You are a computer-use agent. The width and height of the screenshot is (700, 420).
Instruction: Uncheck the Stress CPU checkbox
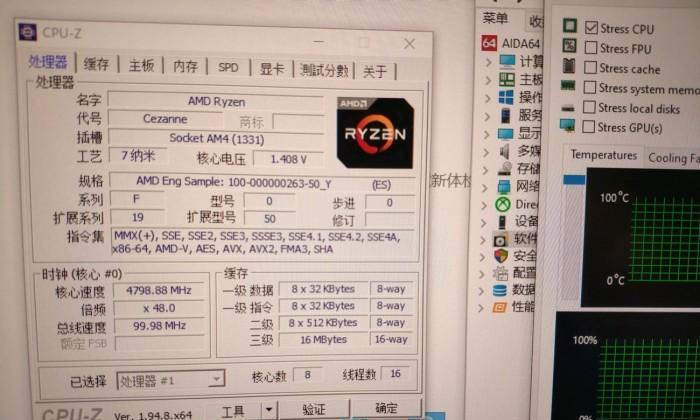592,28
